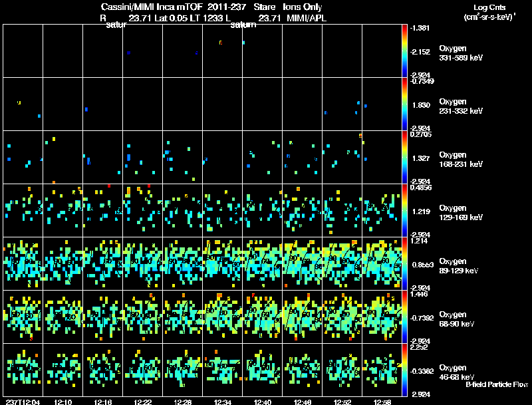Click the '-0.7392' color scale value
532x405 pixels.
422,318
